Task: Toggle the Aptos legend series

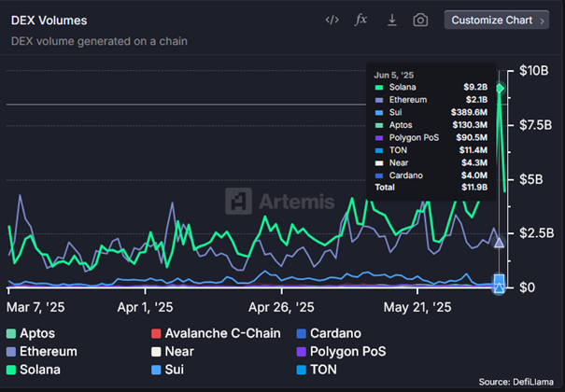Action: click(31, 333)
